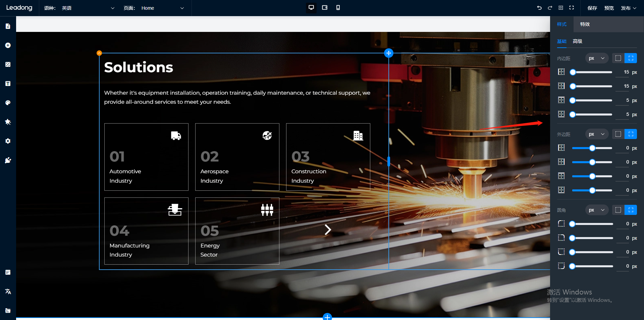Click the undo arrow in top toolbar

tap(539, 8)
